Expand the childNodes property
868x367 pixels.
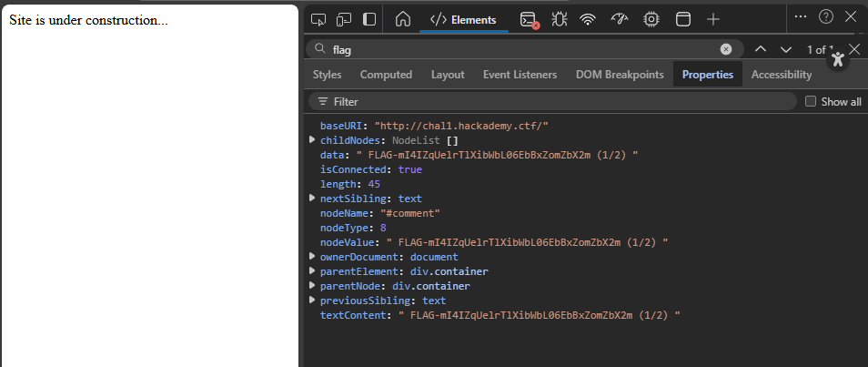click(x=313, y=140)
